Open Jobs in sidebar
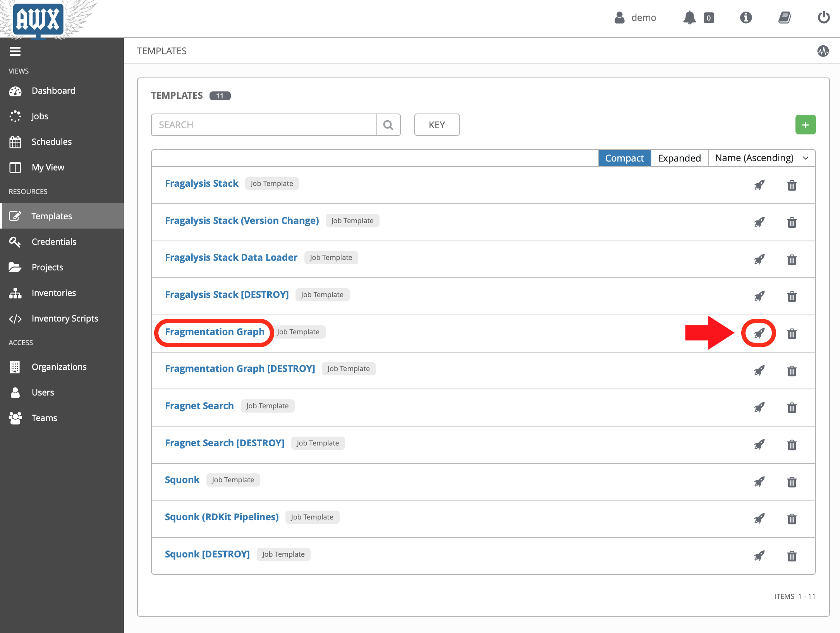Screen dimensions: 840x633 coord(62,116)
